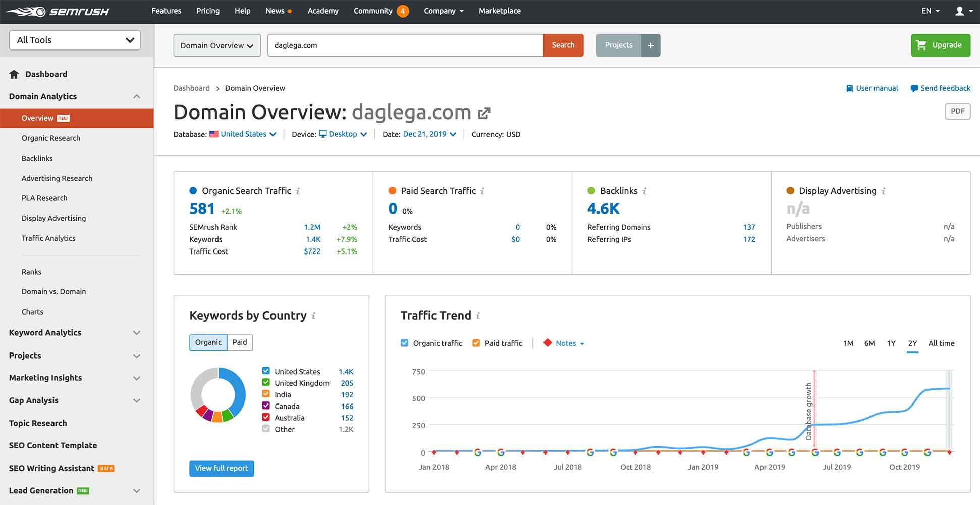Click the United States flag icon
The width and height of the screenshot is (980, 505).
[x=214, y=134]
